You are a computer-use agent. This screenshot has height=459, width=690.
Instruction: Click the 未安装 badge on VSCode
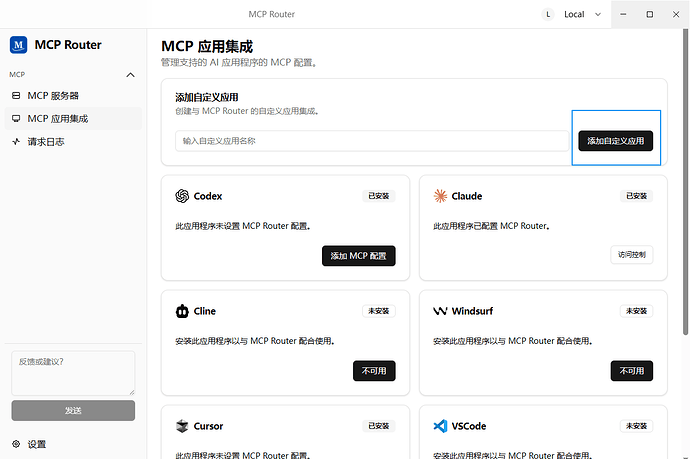point(636,426)
